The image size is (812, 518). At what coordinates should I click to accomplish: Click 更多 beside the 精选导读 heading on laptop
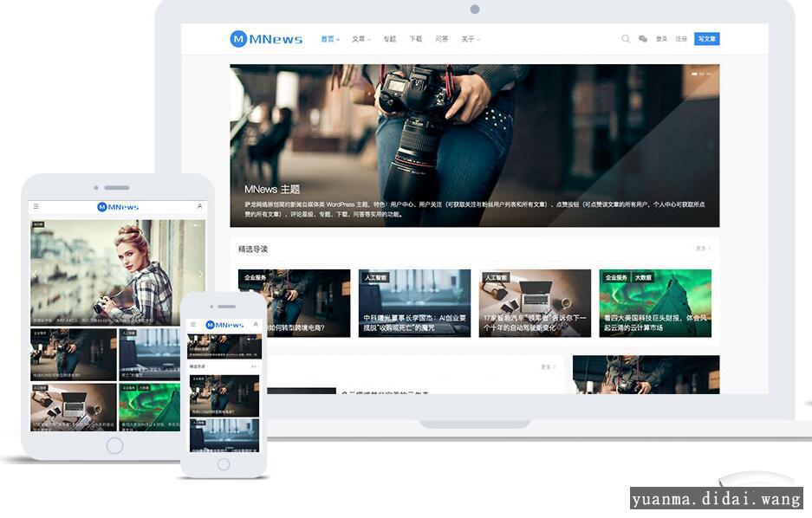pyautogui.click(x=703, y=249)
